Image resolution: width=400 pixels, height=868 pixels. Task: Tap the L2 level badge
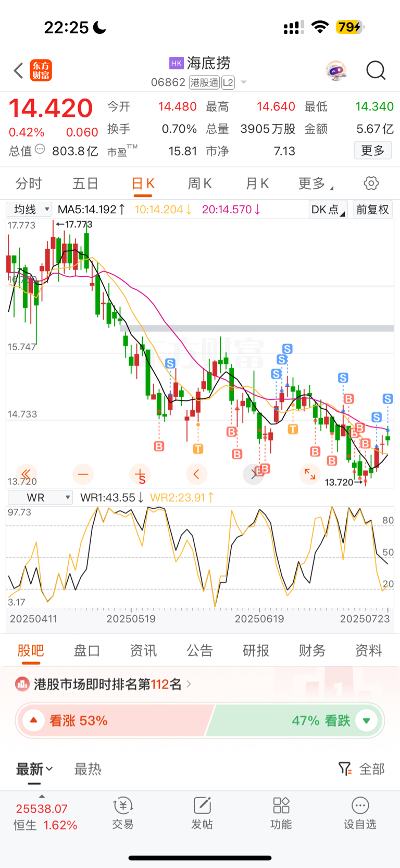tap(228, 82)
